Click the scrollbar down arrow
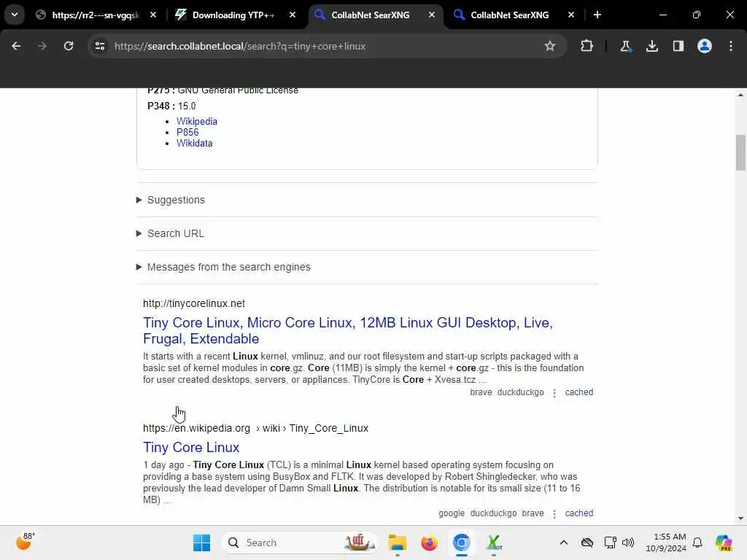Viewport: 747px width, 560px height. [x=740, y=518]
